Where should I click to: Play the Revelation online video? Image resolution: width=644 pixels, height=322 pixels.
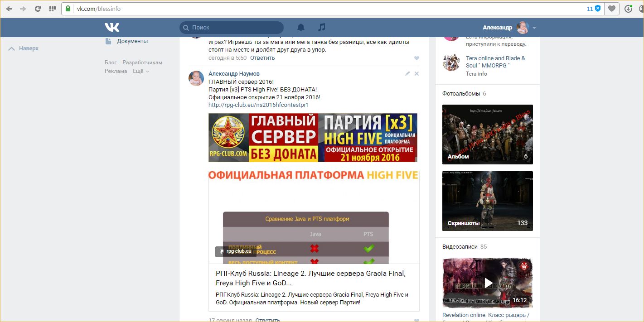coord(488,283)
